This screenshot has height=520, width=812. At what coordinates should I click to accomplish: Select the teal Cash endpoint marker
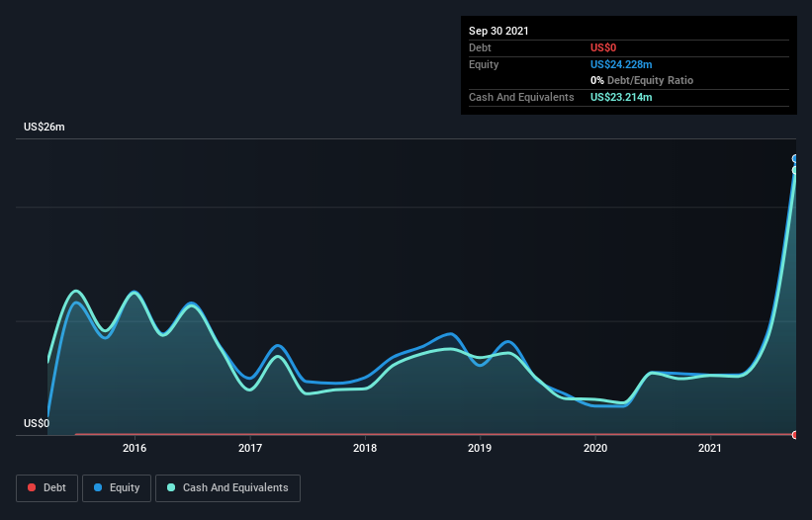[795, 170]
